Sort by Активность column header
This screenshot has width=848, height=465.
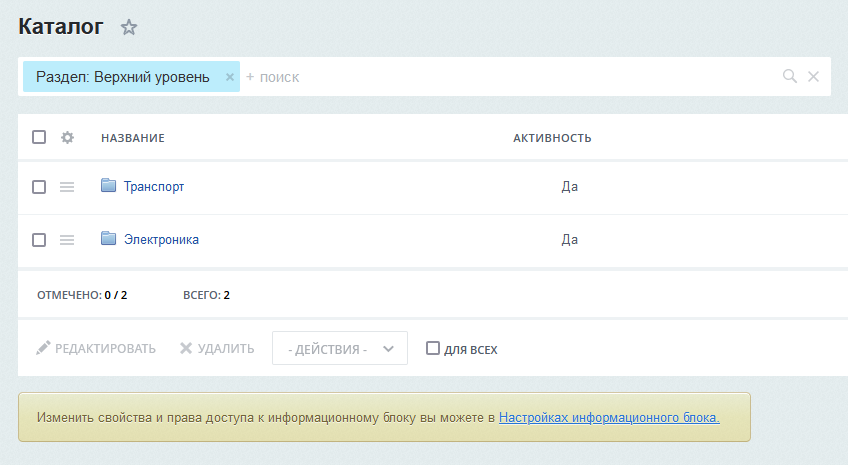tap(552, 138)
